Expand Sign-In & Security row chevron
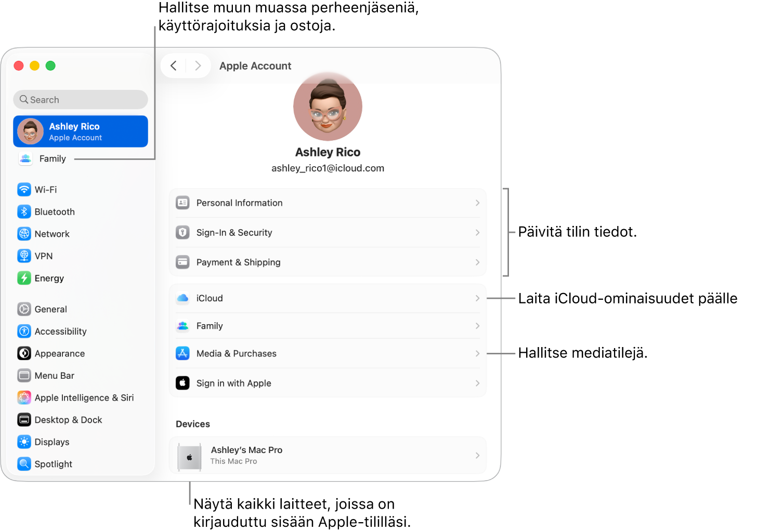758x532 pixels. 477,232
